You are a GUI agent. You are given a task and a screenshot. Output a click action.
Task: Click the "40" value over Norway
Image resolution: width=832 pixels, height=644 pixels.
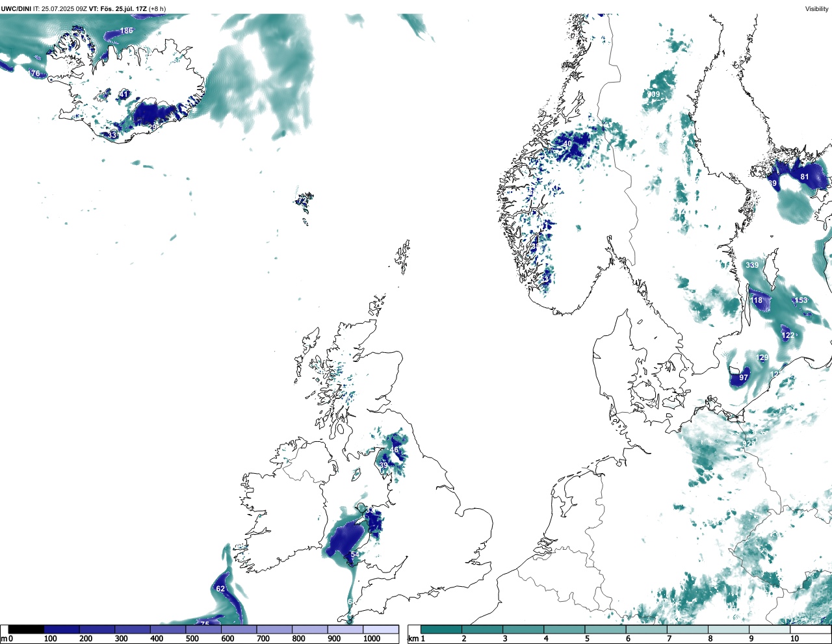[567, 144]
